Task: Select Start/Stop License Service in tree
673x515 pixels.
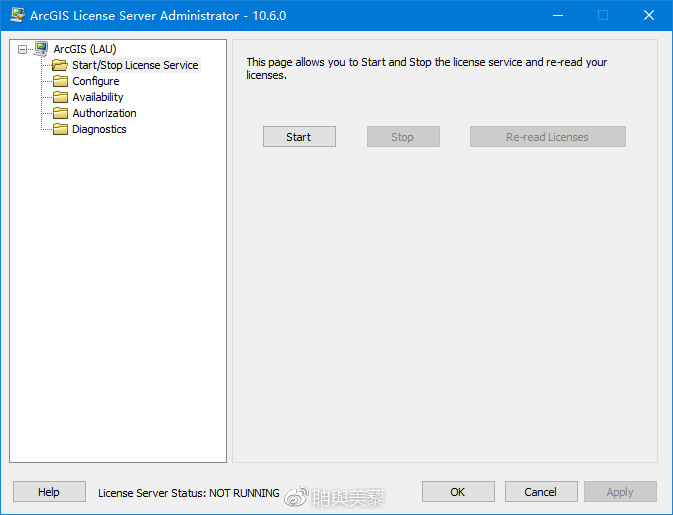Action: pos(135,65)
